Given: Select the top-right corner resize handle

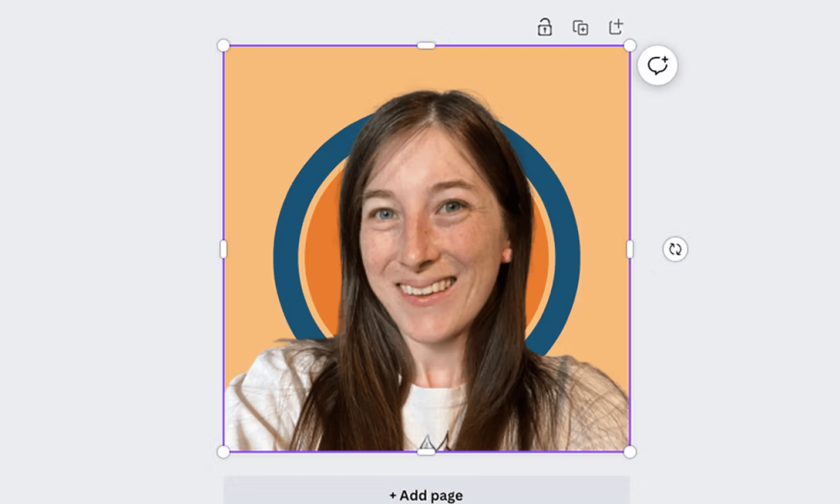Looking at the screenshot, I should 630,45.
